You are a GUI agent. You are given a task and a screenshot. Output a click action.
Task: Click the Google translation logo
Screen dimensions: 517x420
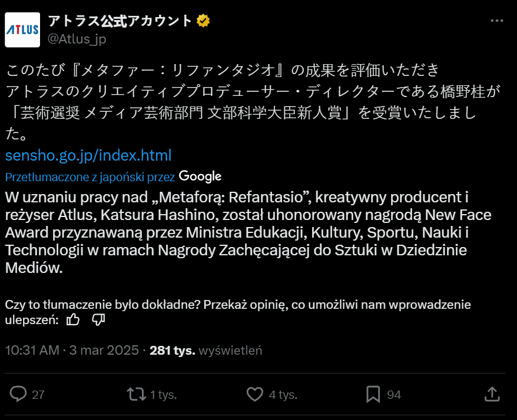click(200, 176)
